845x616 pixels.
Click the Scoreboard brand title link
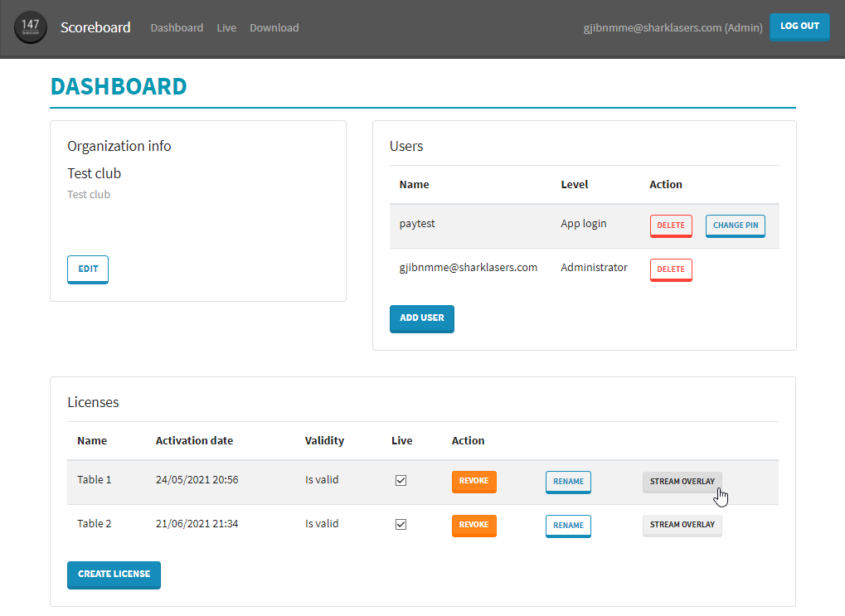pos(95,27)
